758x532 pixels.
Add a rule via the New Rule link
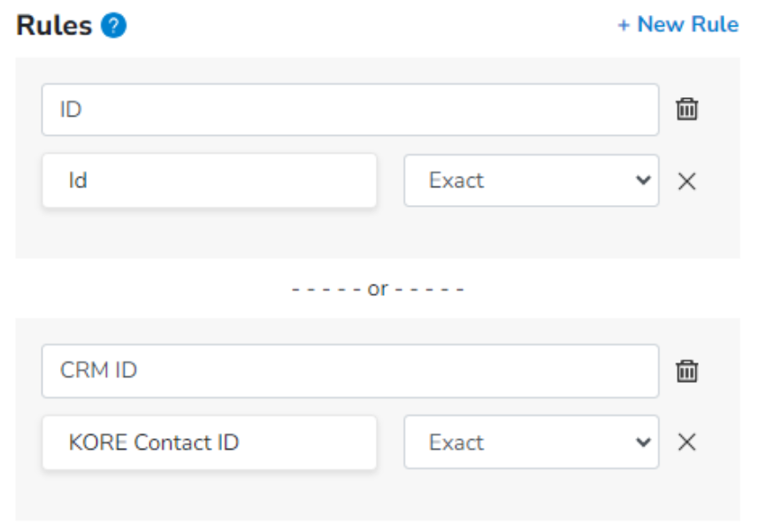click(678, 24)
